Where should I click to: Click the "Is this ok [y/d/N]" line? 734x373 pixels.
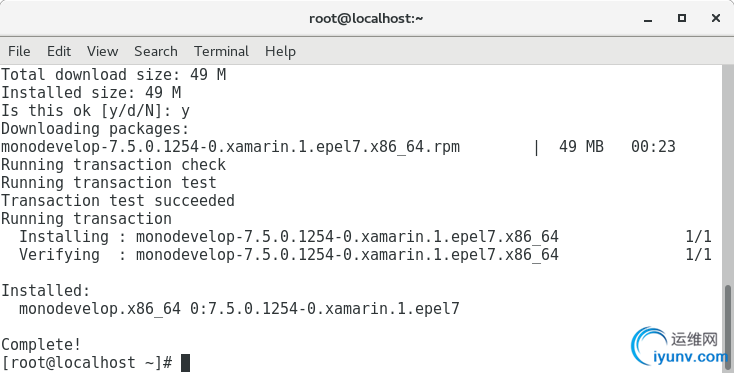[95, 111]
